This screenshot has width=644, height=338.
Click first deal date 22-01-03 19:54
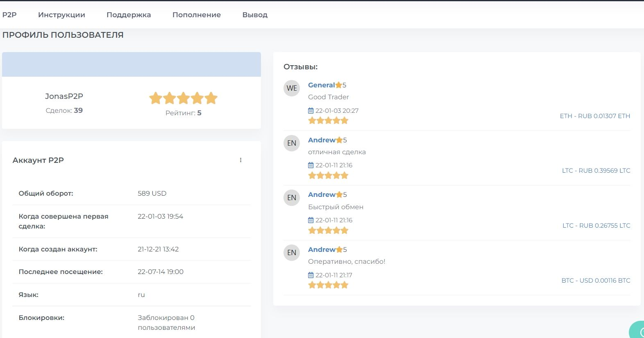pyautogui.click(x=160, y=216)
